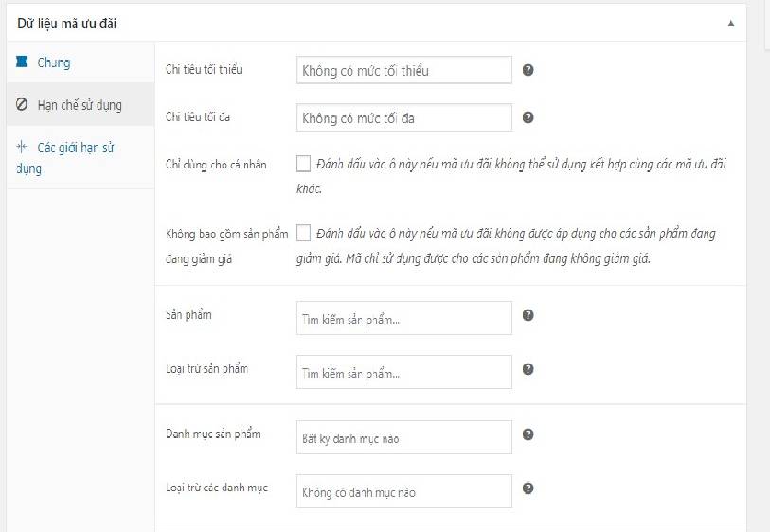770x532 pixels.
Task: Tick the exclude sale products checkbox
Action: 303,233
